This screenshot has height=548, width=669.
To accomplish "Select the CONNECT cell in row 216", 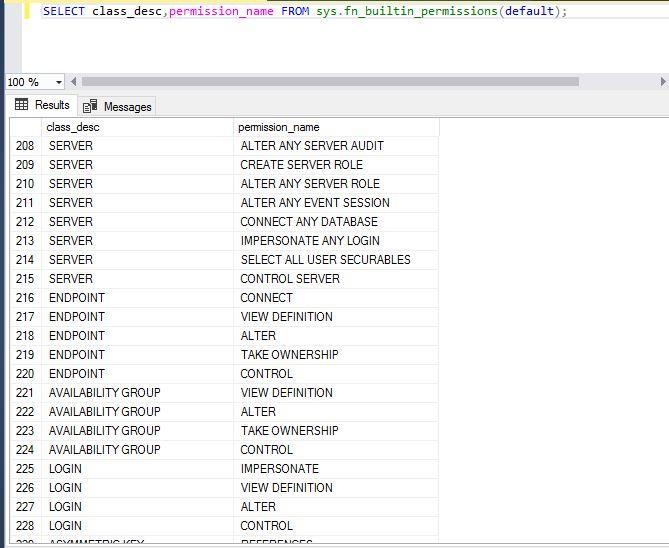I will click(x=336, y=298).
